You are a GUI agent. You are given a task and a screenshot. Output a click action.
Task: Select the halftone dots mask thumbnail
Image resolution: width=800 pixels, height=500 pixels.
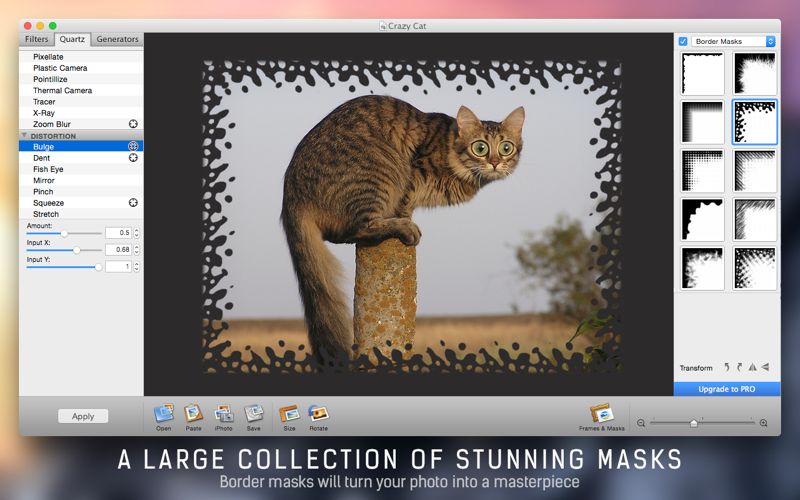coord(703,170)
